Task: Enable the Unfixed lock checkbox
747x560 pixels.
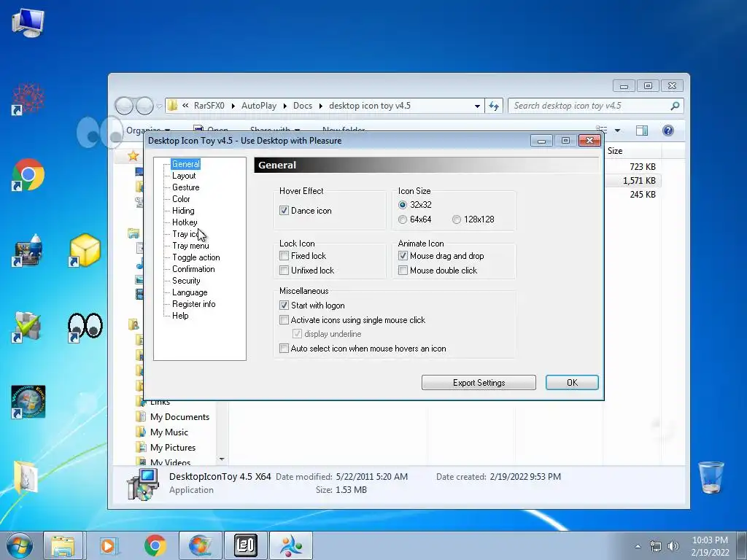Action: (x=284, y=271)
